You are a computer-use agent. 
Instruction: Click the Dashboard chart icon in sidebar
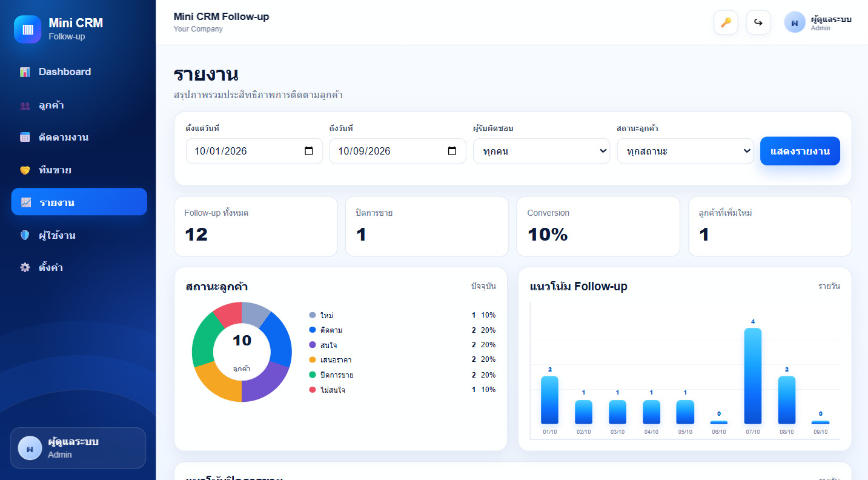coord(25,72)
